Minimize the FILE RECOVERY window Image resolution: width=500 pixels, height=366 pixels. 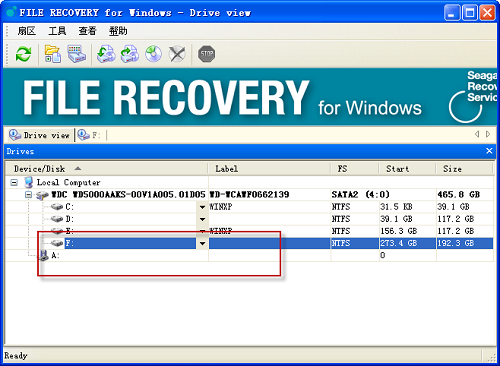[x=452, y=13]
